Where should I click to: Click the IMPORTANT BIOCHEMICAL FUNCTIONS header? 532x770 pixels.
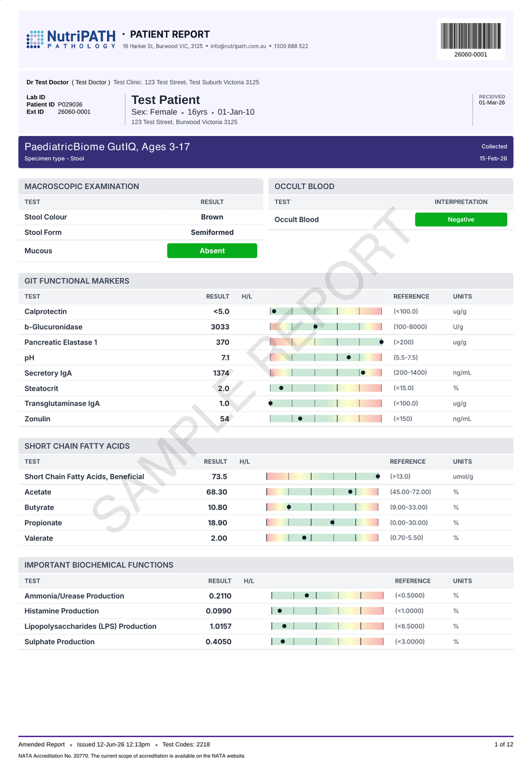click(266, 565)
